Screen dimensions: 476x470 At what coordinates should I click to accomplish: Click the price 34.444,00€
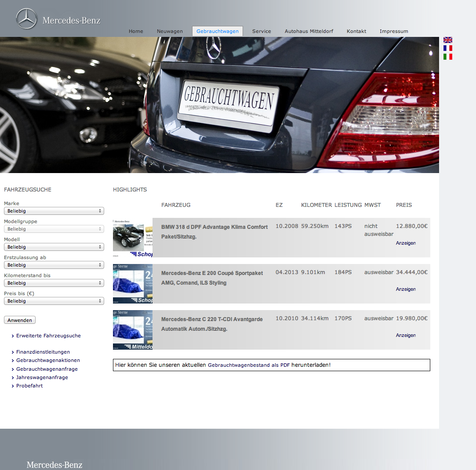coord(412,272)
